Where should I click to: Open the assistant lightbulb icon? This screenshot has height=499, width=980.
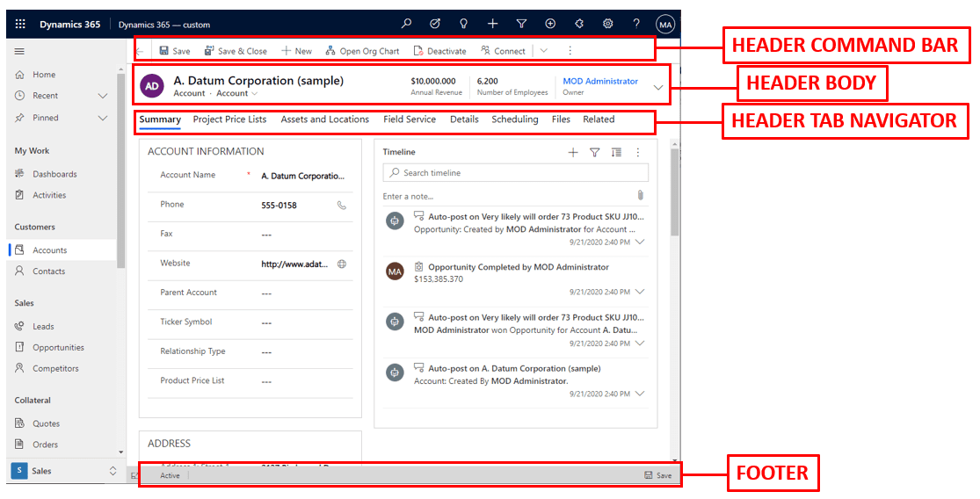coord(464,24)
